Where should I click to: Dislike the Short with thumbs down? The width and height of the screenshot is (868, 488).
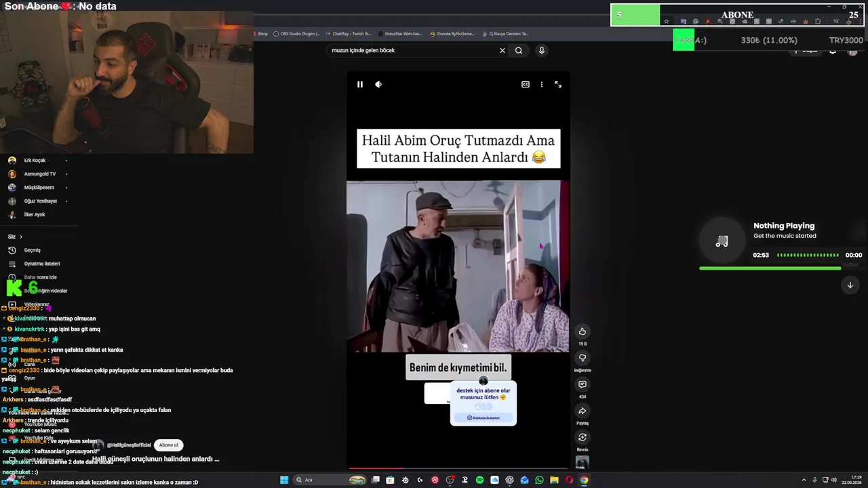583,358
